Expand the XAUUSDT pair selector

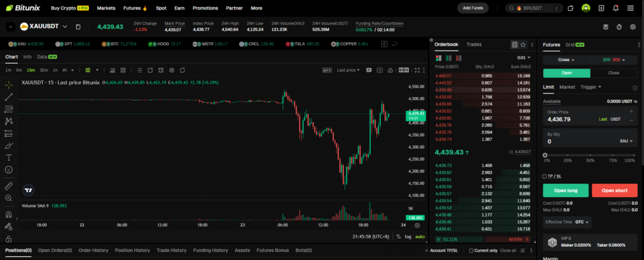pyautogui.click(x=65, y=26)
